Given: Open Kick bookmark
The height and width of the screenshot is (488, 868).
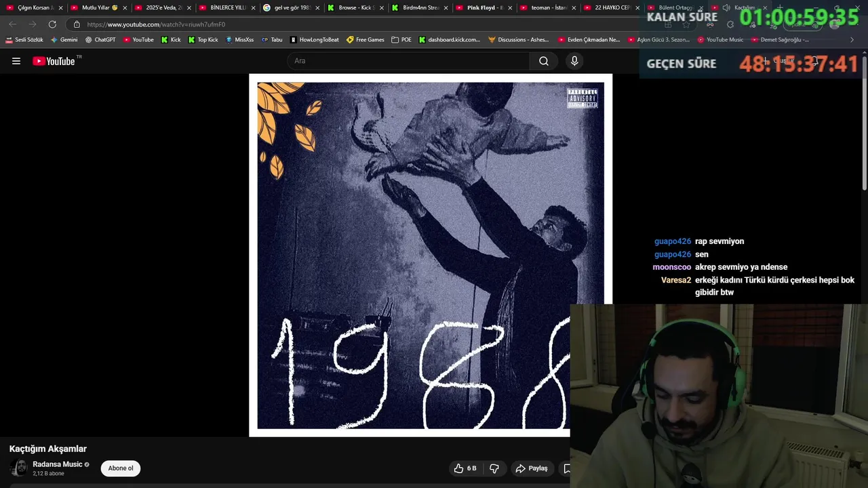Looking at the screenshot, I should pyautogui.click(x=171, y=40).
